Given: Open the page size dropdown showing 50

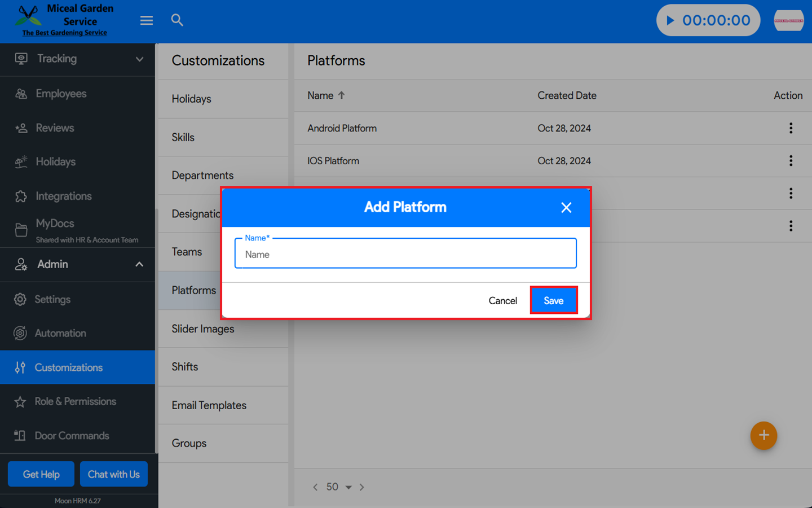Looking at the screenshot, I should [339, 487].
